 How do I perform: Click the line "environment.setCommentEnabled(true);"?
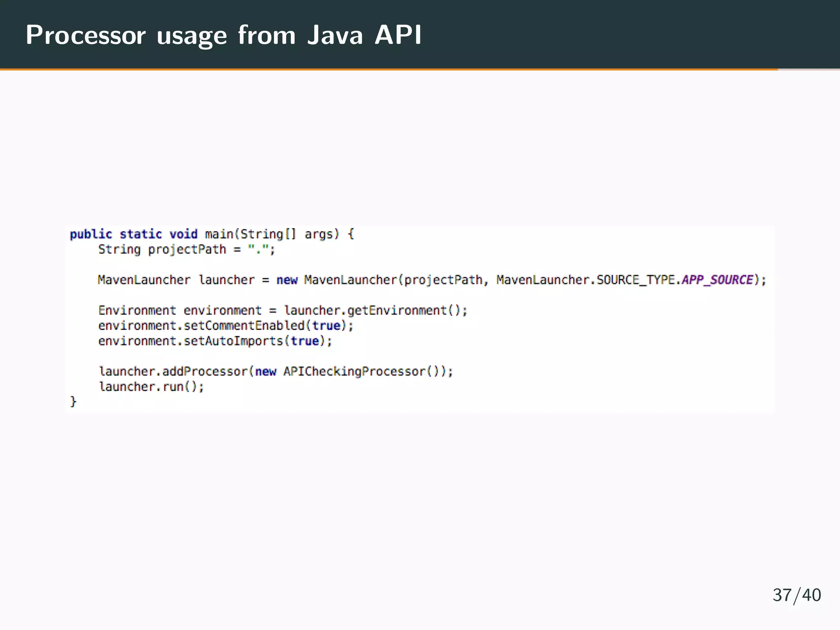coord(226,326)
